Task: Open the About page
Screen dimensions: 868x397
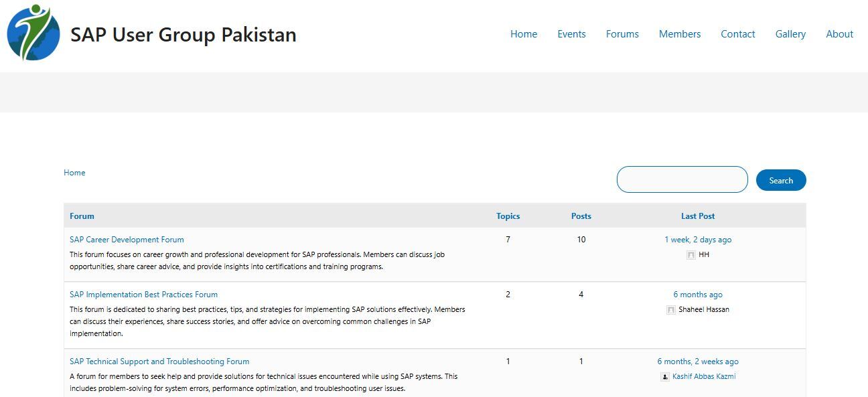Action: pyautogui.click(x=839, y=34)
